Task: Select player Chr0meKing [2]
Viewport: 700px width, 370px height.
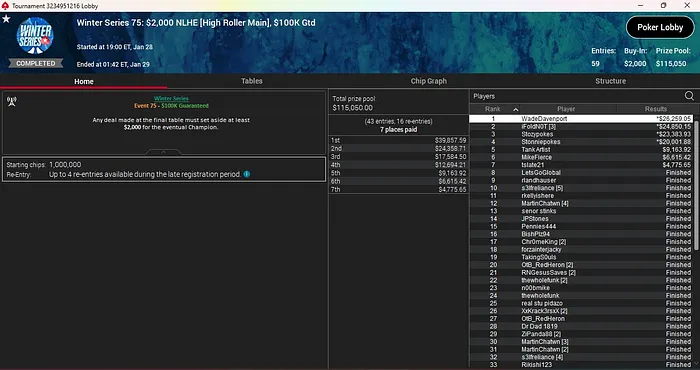Action: 581,242
